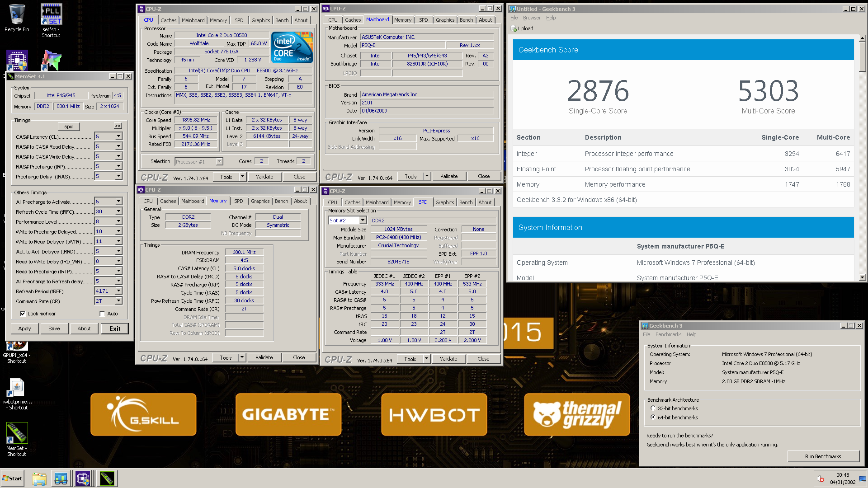Open Refresh Cycle Time (tRFC) dropdown
The image size is (868, 488).
coord(118,211)
